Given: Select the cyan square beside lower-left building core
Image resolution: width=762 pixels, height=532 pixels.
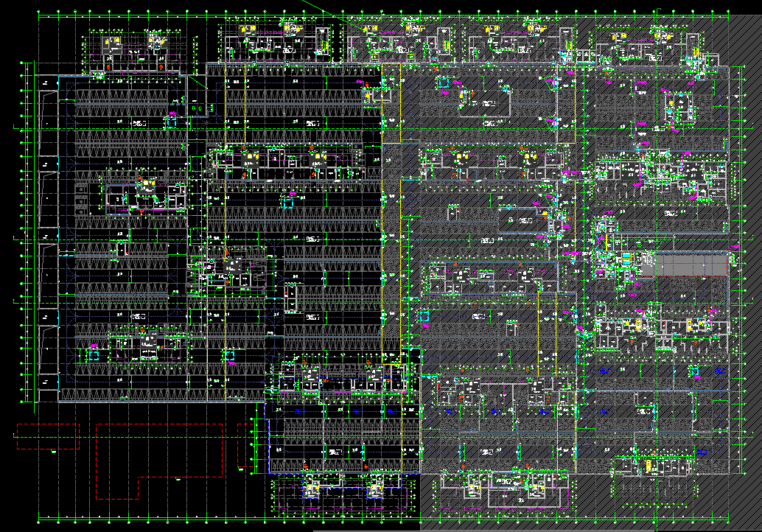Looking at the screenshot, I should (x=94, y=355).
